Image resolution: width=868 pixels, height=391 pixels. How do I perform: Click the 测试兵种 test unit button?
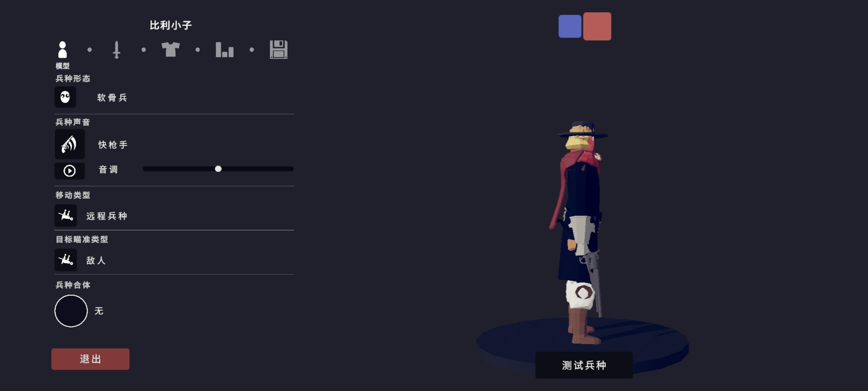(x=584, y=365)
